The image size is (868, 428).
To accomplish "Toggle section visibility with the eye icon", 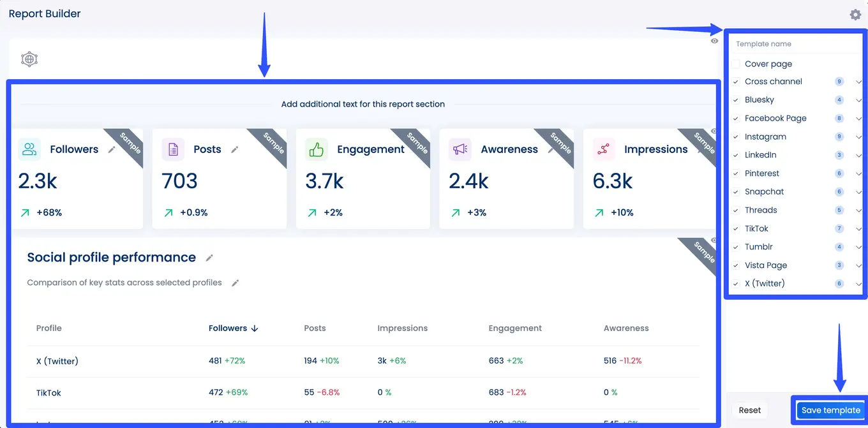I will pyautogui.click(x=715, y=40).
